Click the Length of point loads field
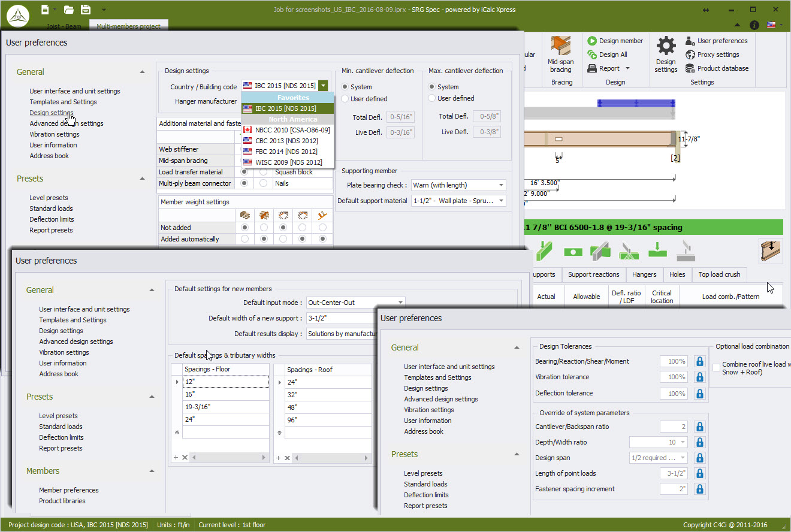The image size is (791, 532). click(x=674, y=473)
